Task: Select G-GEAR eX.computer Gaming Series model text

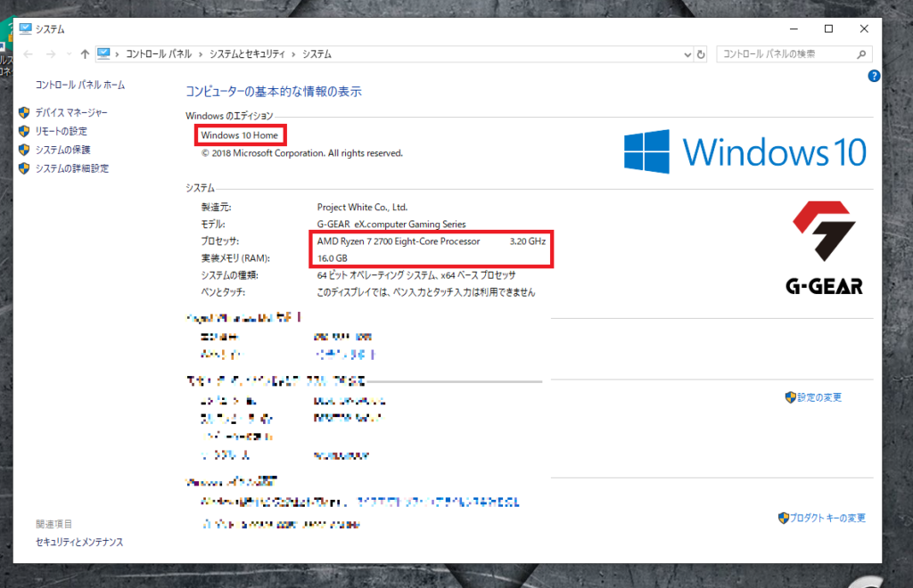Action: [391, 224]
